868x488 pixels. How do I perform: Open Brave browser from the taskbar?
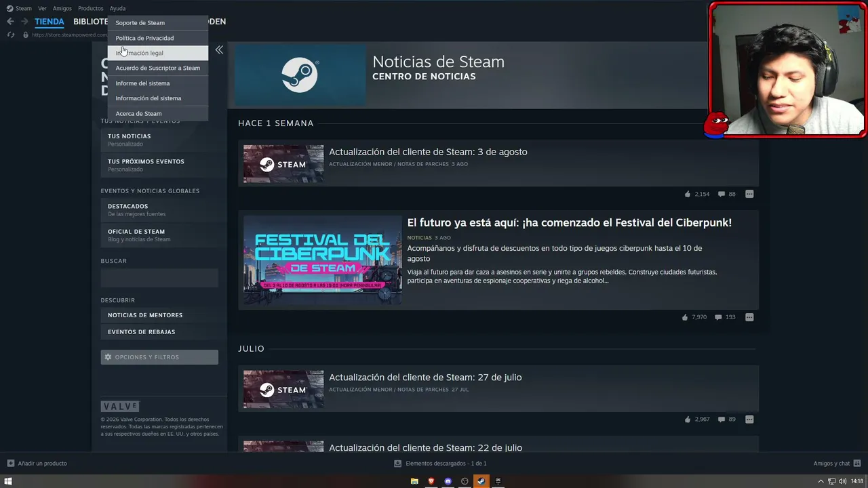click(x=431, y=481)
